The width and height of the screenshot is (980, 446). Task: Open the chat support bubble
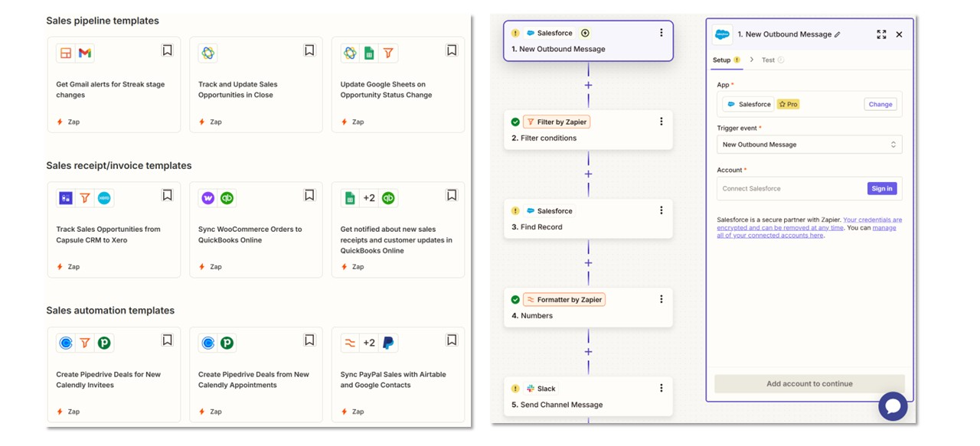point(893,406)
